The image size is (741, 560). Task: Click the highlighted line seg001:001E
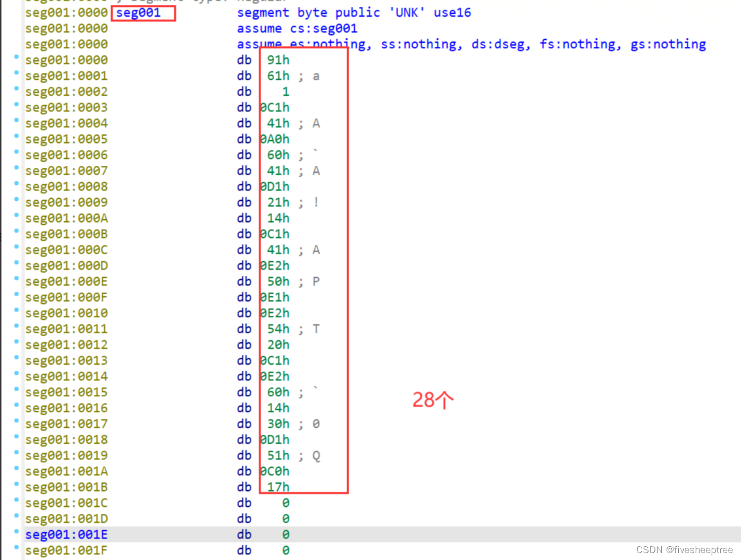click(66, 534)
